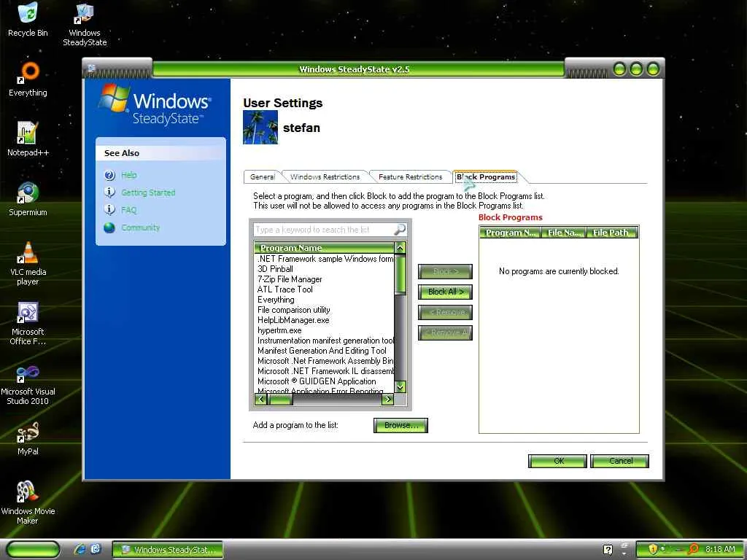Open the Getting Started link

148,192
